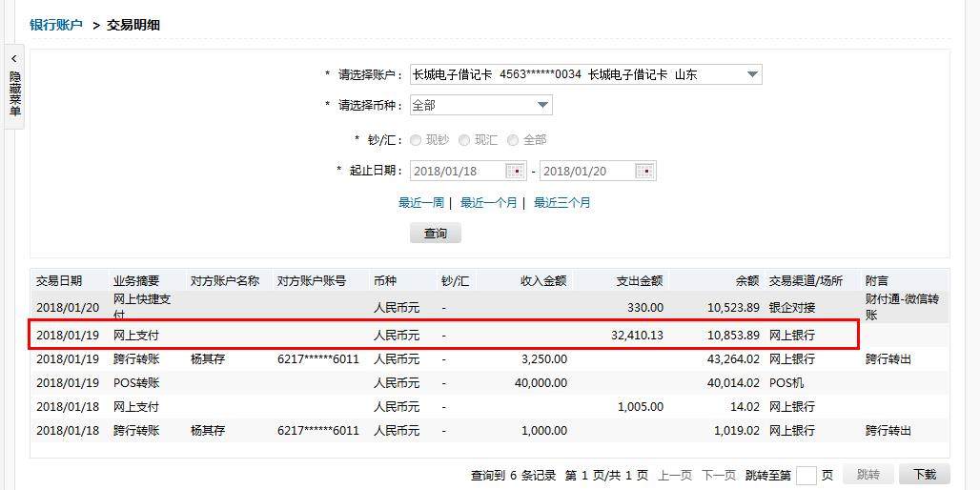Viewport: 980px width, 490px height.
Task: Expand the account selection dropdown
Action: pyautogui.click(x=751, y=74)
